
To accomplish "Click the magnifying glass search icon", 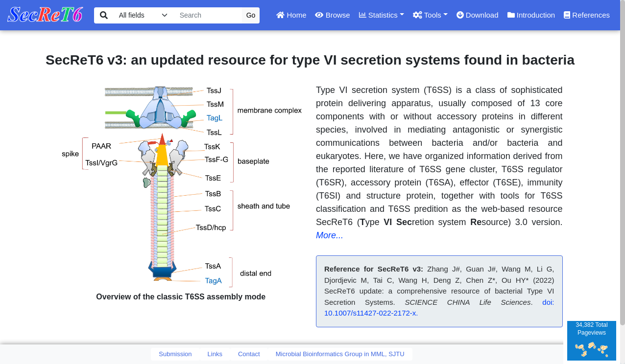I will click(x=104, y=15).
